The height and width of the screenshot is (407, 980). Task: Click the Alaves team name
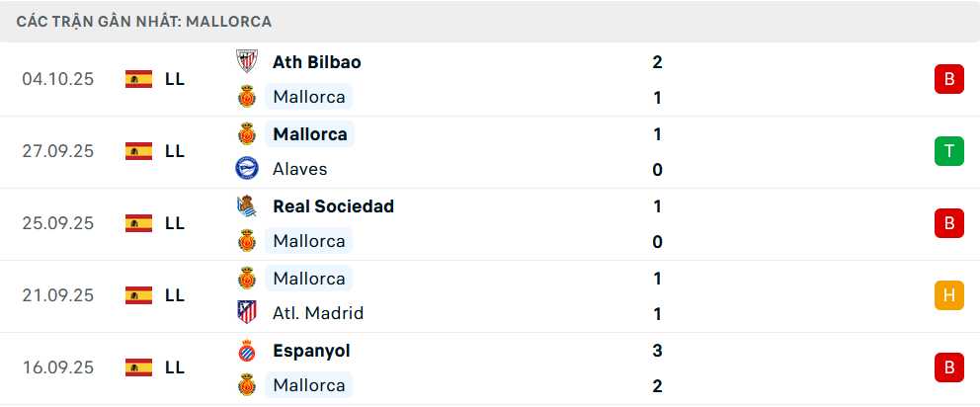tap(299, 169)
